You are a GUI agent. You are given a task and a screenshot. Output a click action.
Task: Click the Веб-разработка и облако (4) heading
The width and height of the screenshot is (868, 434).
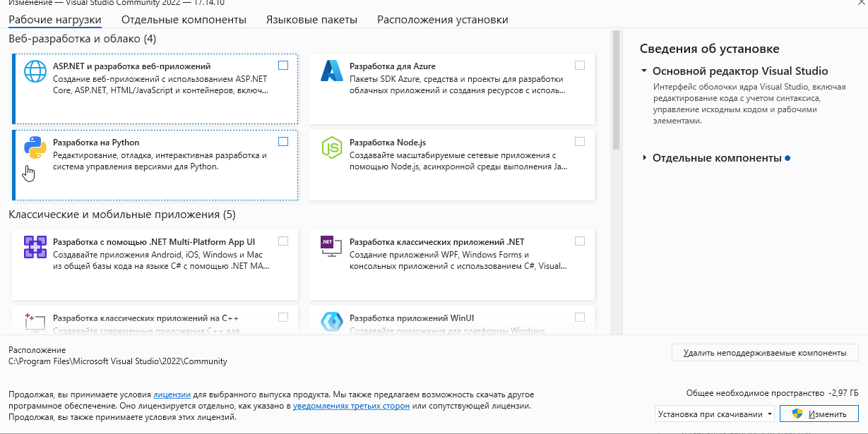(x=83, y=38)
